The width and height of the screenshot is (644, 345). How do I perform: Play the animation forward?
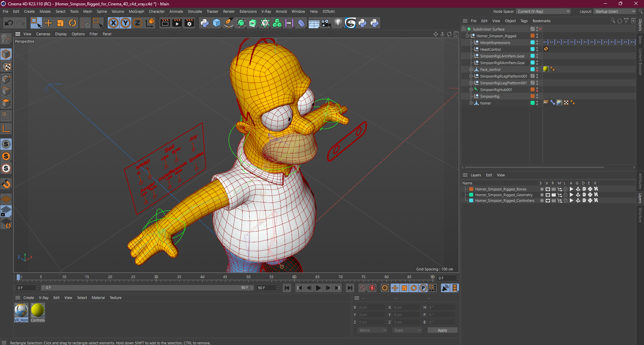pos(318,288)
